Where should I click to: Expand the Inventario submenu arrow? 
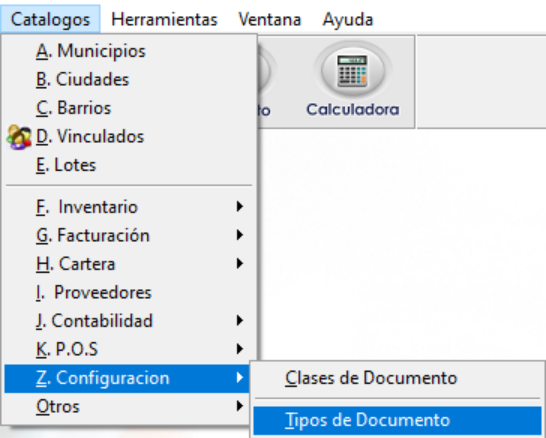[240, 206]
